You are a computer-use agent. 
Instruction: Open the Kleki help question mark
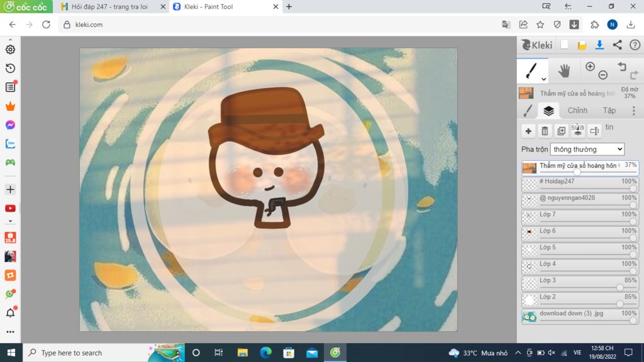635,45
